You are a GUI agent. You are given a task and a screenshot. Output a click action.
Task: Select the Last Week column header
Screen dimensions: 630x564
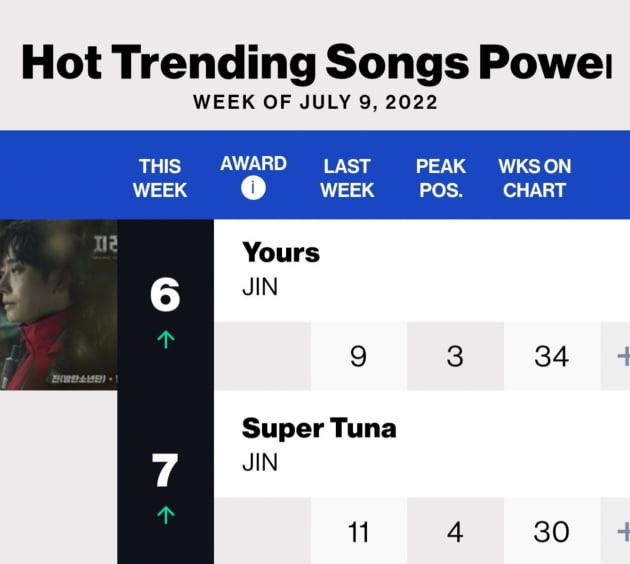tap(347, 178)
